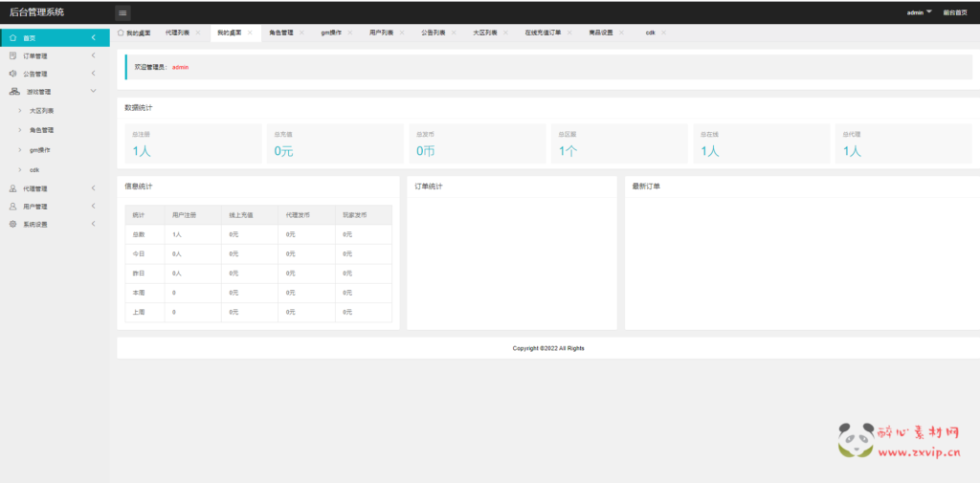Click the 游戏管理 network icon in the sidebar

13,92
